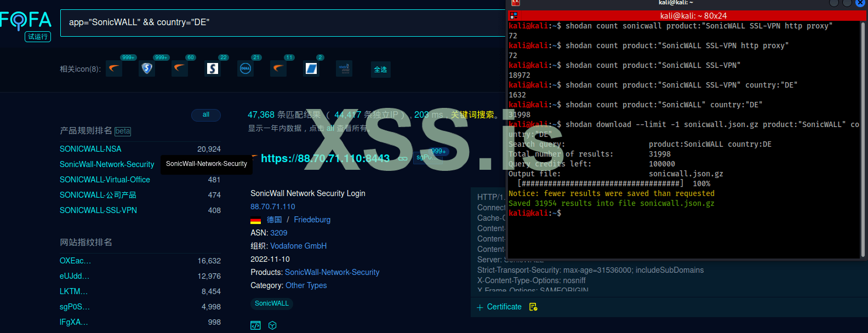Click the beta label near product ranking

(x=123, y=131)
